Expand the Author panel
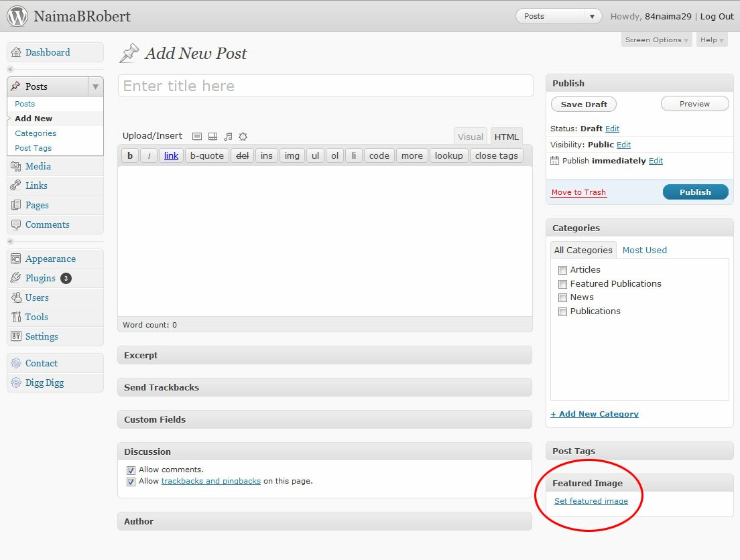 click(x=324, y=521)
